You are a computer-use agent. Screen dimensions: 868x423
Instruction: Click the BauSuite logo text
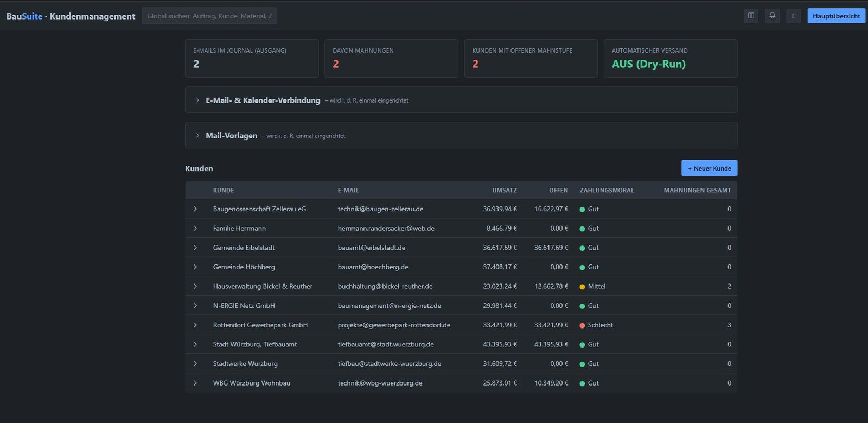pos(24,16)
